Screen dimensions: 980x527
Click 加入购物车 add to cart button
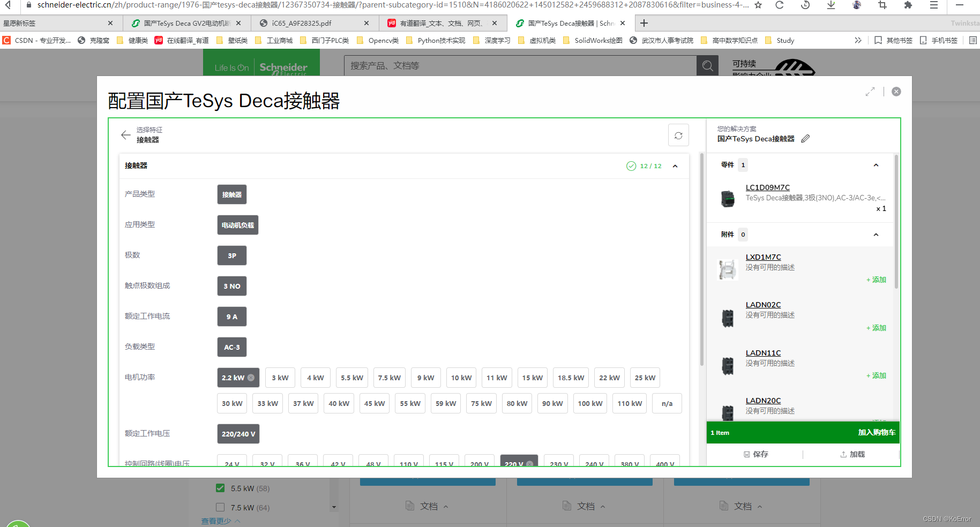[x=877, y=432]
